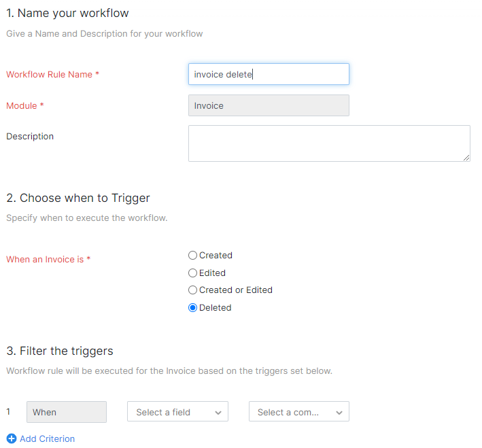Click the plus icon beside Add Criterion

(11, 438)
